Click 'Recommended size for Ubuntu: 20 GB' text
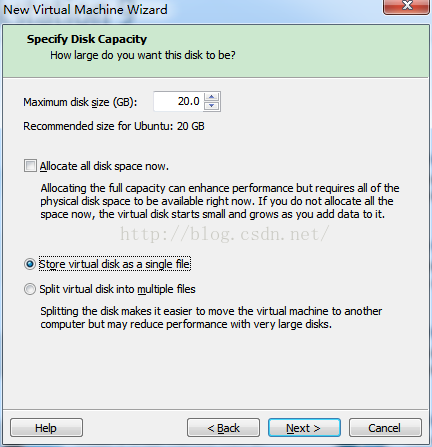432x447 pixels. [x=114, y=126]
